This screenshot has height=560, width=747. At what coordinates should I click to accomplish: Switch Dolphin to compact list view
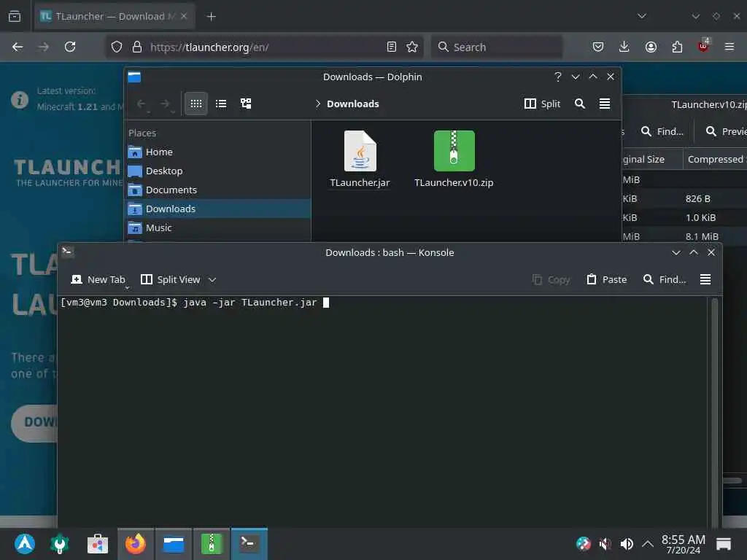pyautogui.click(x=221, y=104)
